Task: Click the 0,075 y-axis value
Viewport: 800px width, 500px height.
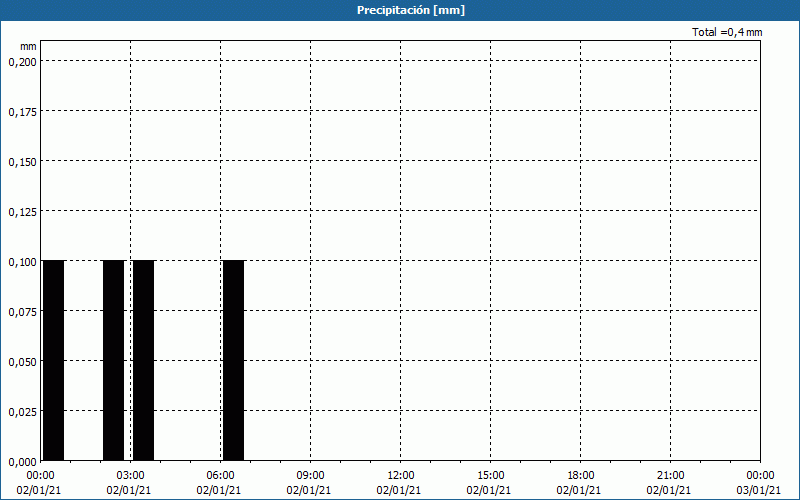Action: (x=22, y=312)
